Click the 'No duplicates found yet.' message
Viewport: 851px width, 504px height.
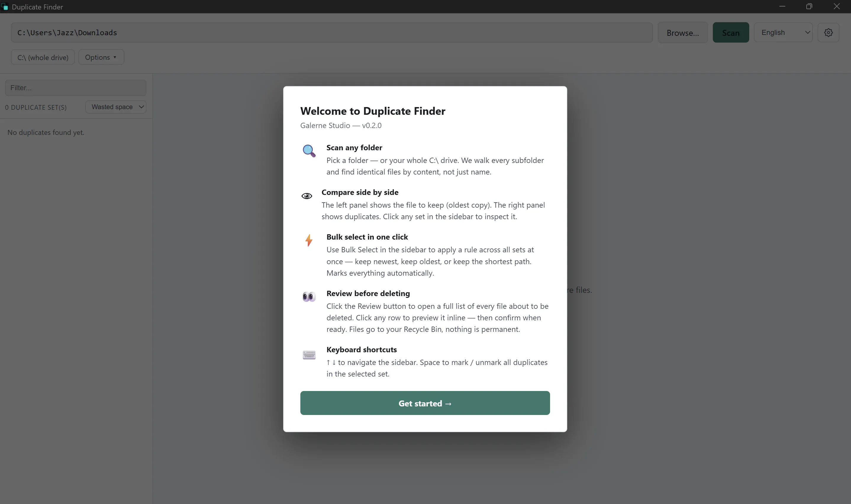(x=46, y=133)
